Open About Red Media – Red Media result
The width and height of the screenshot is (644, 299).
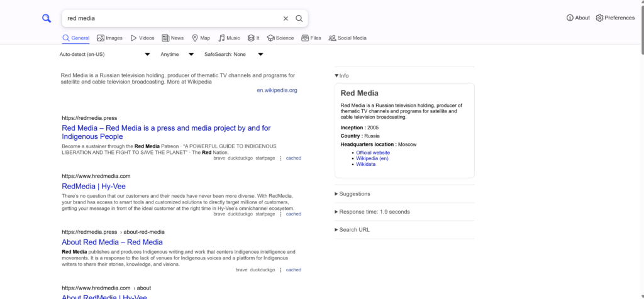point(112,242)
